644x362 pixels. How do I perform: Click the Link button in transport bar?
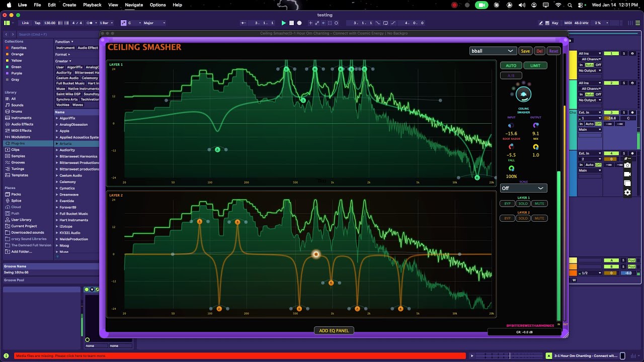pos(26,23)
